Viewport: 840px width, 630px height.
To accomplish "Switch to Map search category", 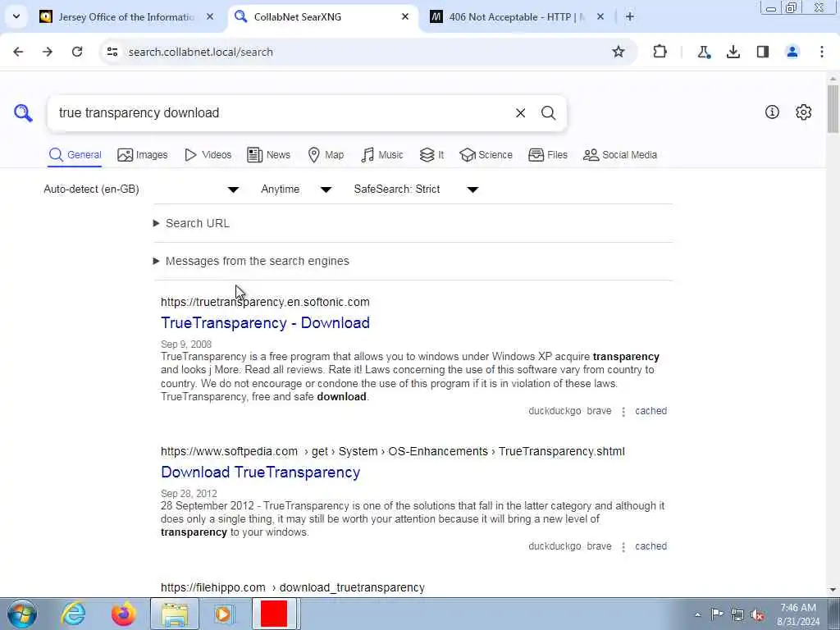I will (x=326, y=155).
